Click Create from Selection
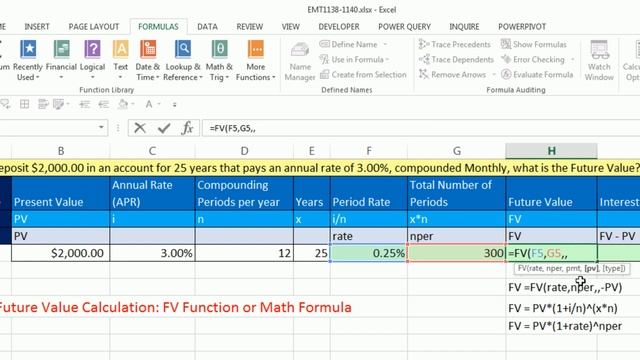640x360 pixels. coord(363,75)
